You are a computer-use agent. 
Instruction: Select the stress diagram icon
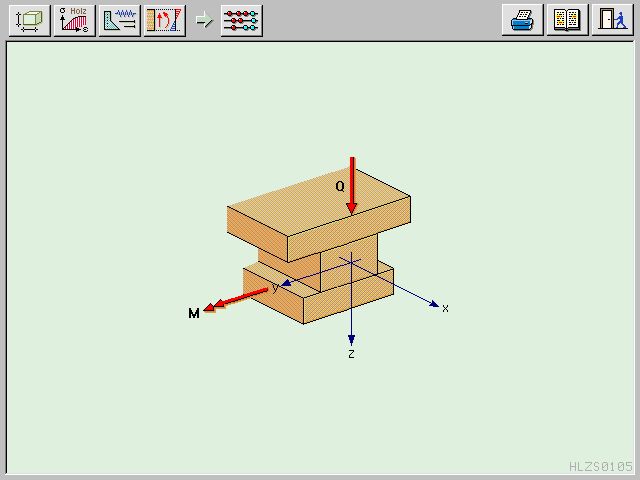(x=164, y=20)
